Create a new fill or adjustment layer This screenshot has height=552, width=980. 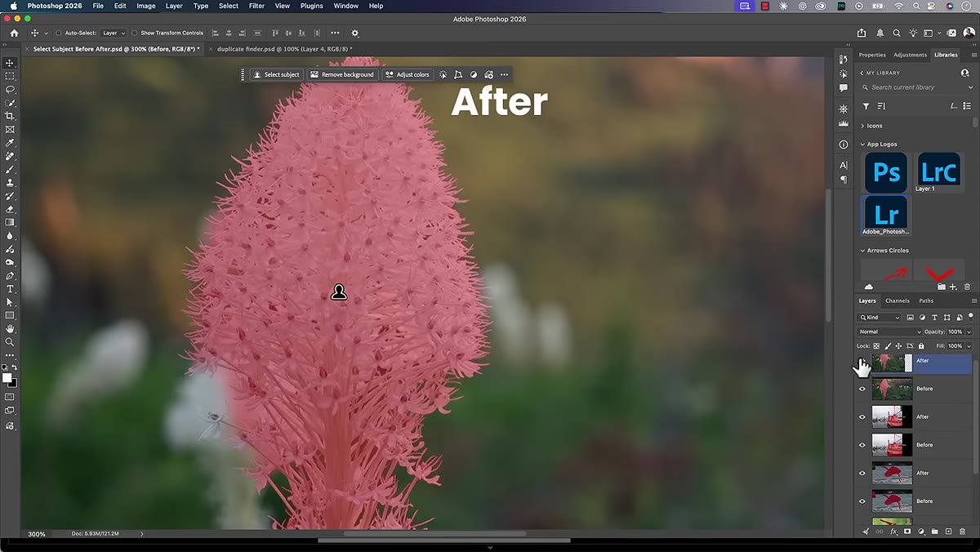pyautogui.click(x=921, y=532)
